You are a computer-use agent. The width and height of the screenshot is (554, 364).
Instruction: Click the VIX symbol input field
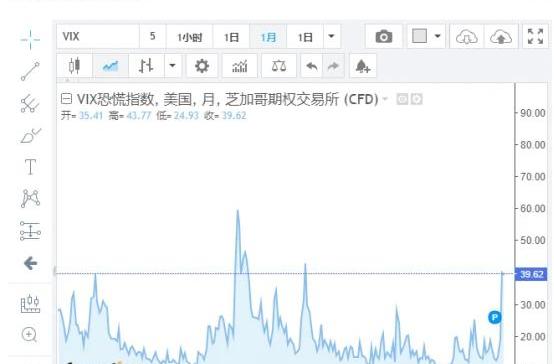[98, 36]
